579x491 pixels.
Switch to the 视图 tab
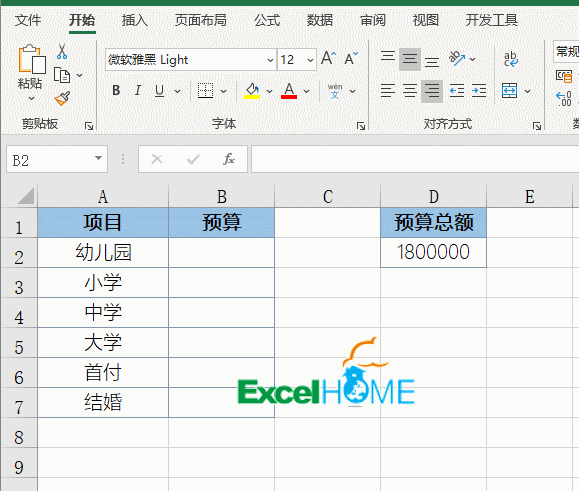pyautogui.click(x=425, y=20)
